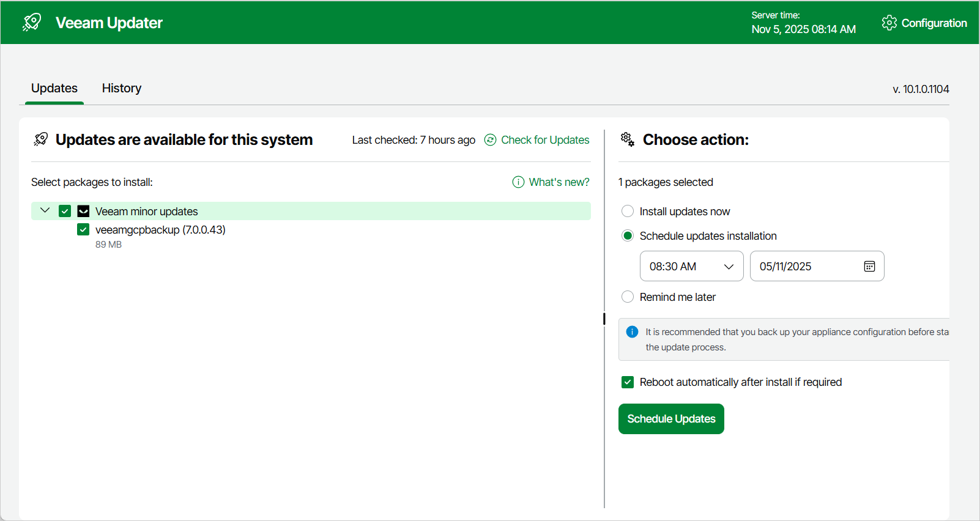Click the Last checked: 7 hours ago text
The image size is (980, 521).
pyautogui.click(x=414, y=140)
